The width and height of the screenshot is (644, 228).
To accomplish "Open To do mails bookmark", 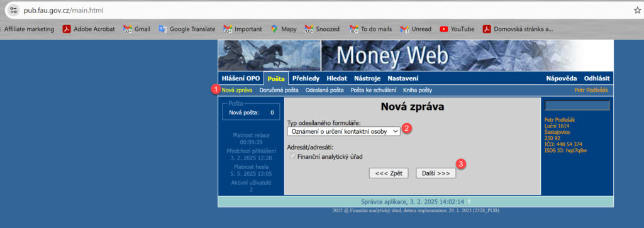I will [370, 29].
